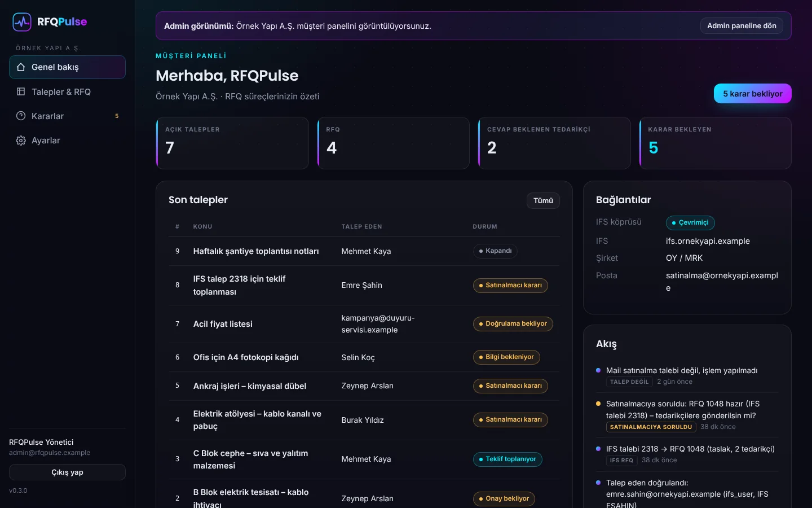
Task: Click the 5 karar bekliyor button
Action: [753, 94]
